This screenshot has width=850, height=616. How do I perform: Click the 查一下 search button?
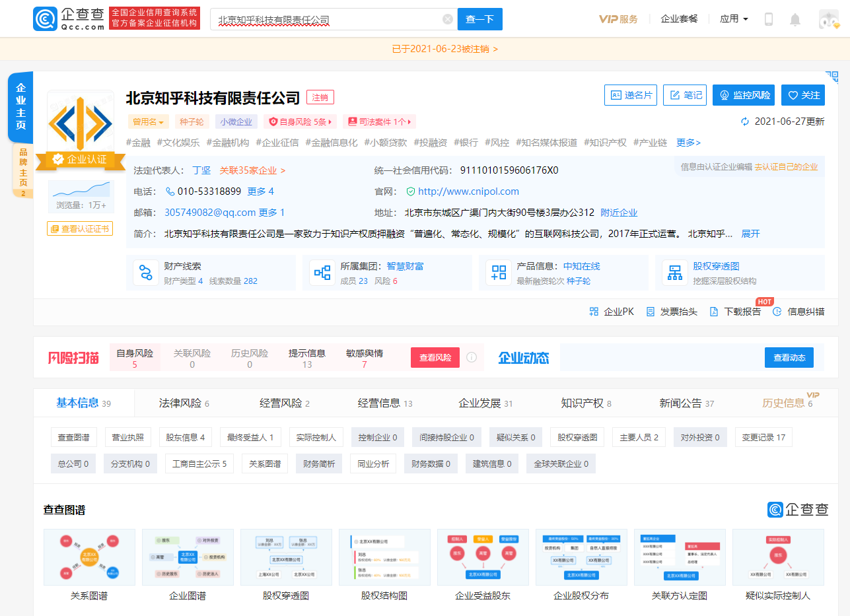pos(479,19)
